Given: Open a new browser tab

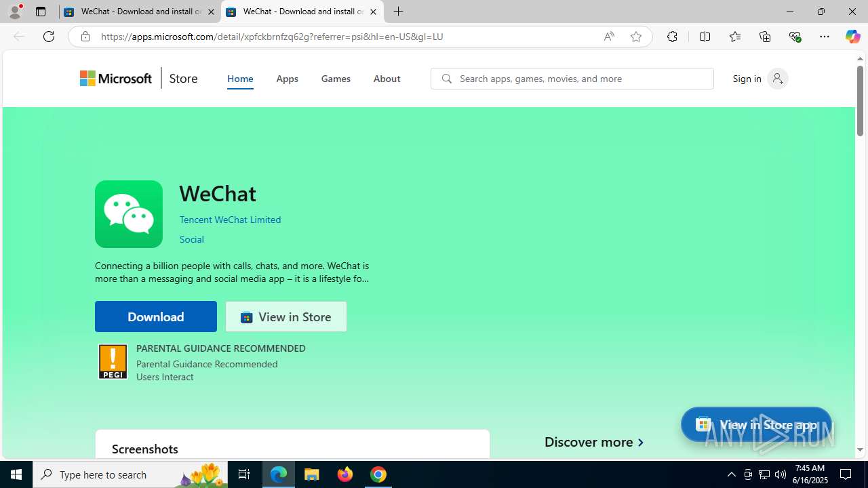Looking at the screenshot, I should coord(399,12).
